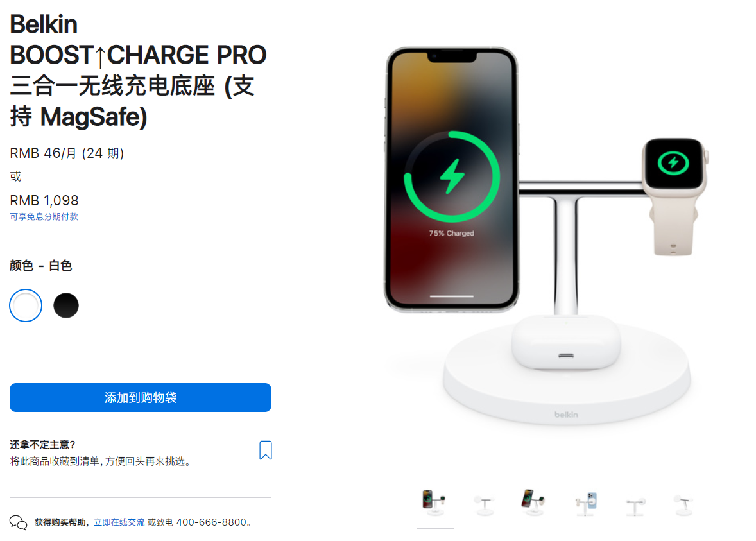Add the charger to the shopping bag
The image size is (756, 541).
pyautogui.click(x=141, y=397)
